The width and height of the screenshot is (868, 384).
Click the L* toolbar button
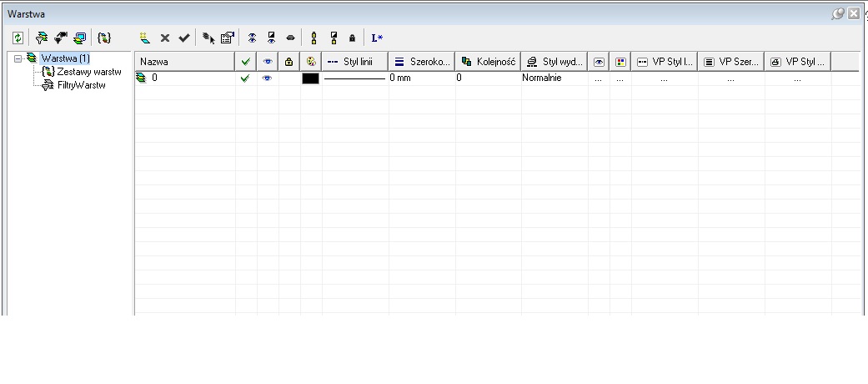tap(377, 38)
